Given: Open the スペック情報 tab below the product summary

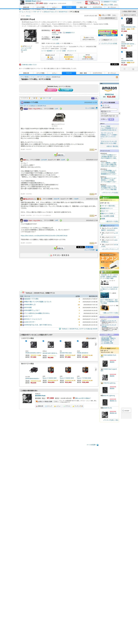Looking at the screenshot, I should (x=40, y=73).
